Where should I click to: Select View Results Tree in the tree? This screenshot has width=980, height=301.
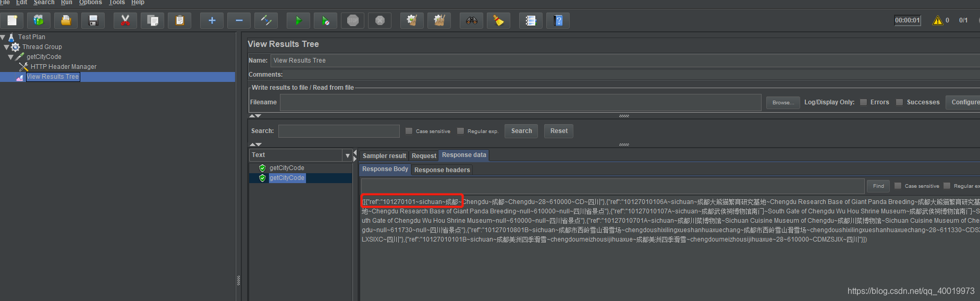[53, 77]
